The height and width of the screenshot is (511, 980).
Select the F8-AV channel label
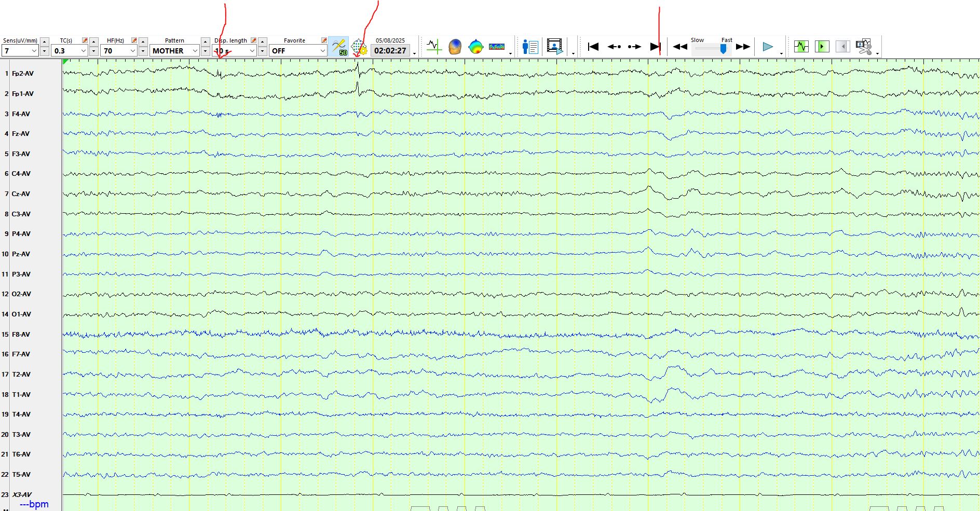coord(21,335)
